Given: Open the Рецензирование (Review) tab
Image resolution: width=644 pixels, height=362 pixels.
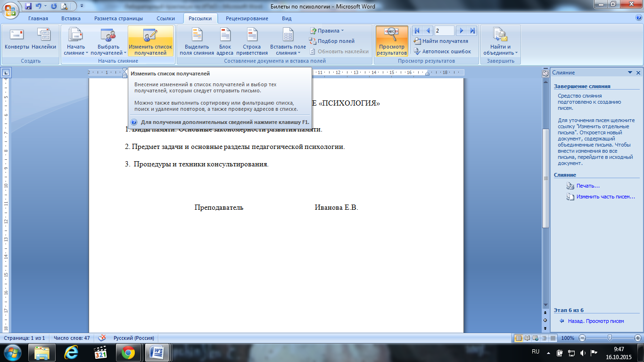Looking at the screenshot, I should click(247, 18).
